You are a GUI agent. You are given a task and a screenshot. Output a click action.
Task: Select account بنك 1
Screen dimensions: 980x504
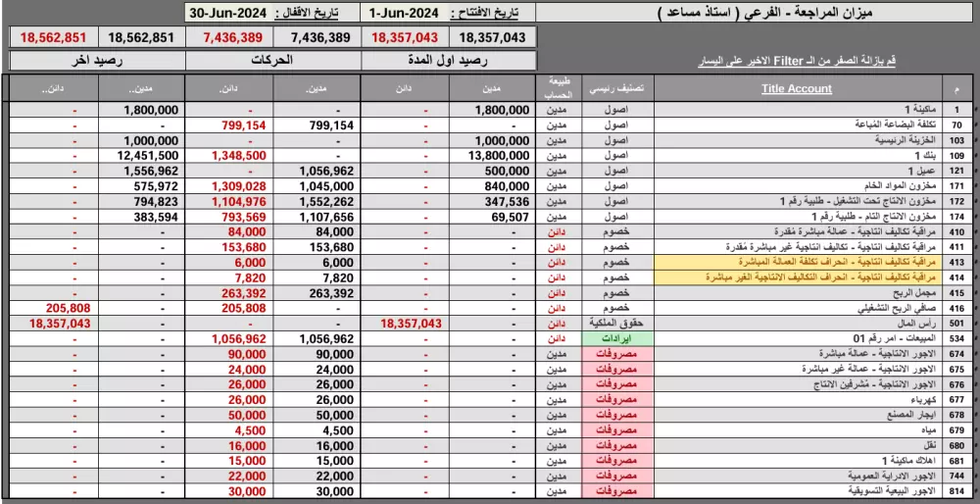pos(796,156)
